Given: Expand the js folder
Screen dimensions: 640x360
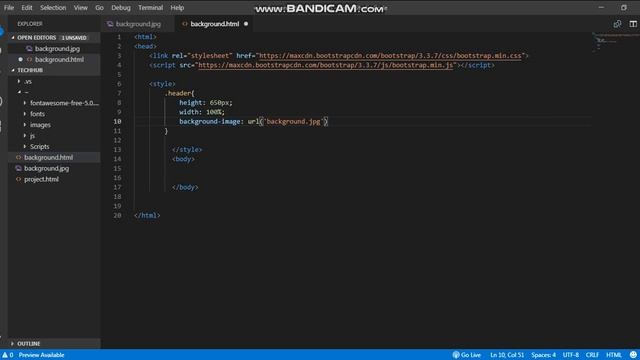Looking at the screenshot, I should [32, 136].
